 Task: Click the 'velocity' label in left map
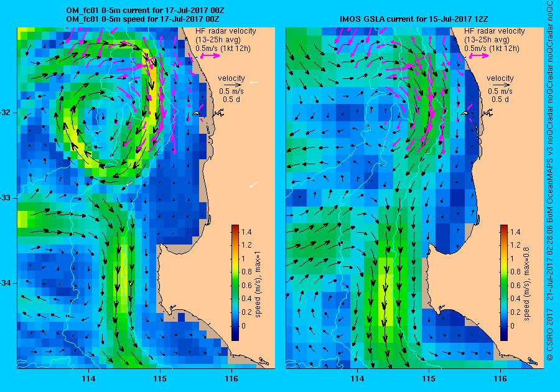click(231, 78)
